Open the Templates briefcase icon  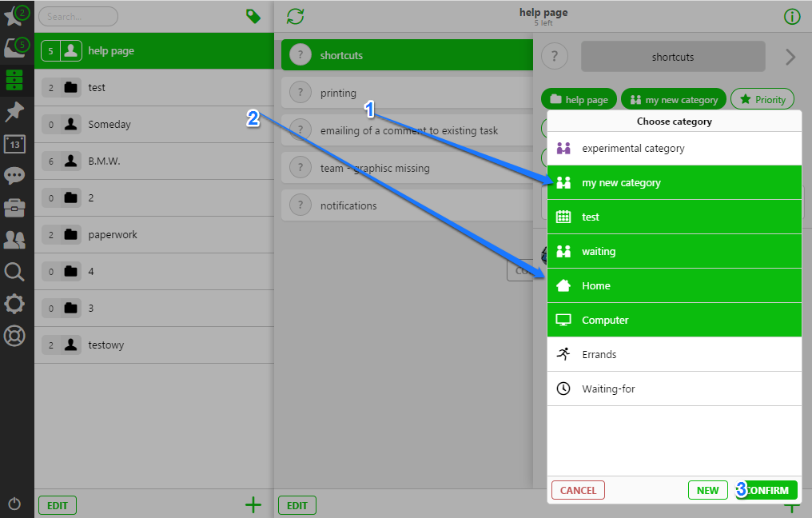pos(14,208)
